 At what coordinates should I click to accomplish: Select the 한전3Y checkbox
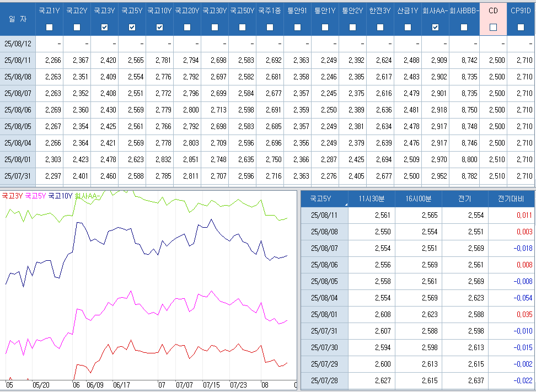pyautogui.click(x=380, y=28)
